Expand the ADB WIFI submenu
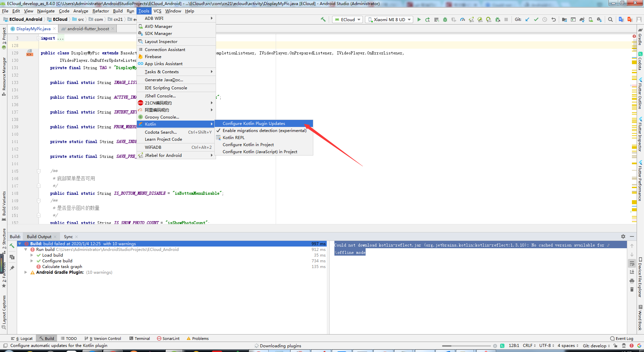This screenshot has height=352, width=644. 176,18
